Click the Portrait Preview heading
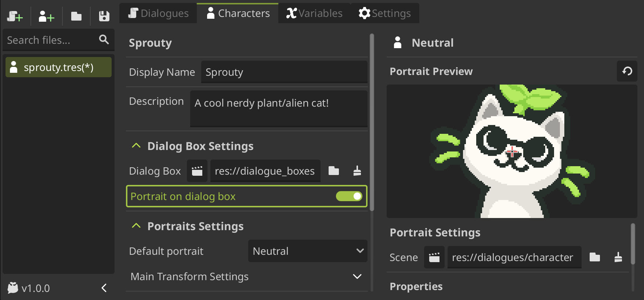 tap(431, 71)
